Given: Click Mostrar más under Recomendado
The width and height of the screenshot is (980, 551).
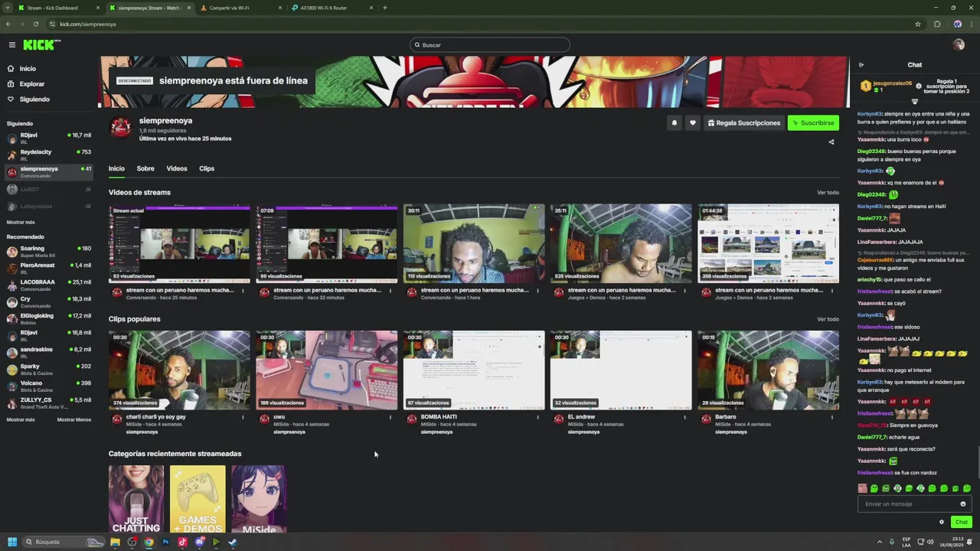Looking at the screenshot, I should pyautogui.click(x=21, y=419).
